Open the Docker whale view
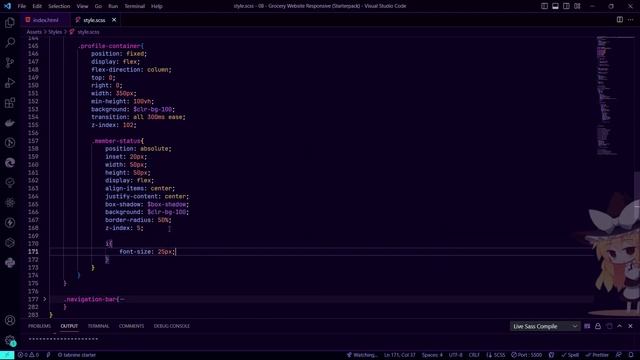 tap(10, 122)
